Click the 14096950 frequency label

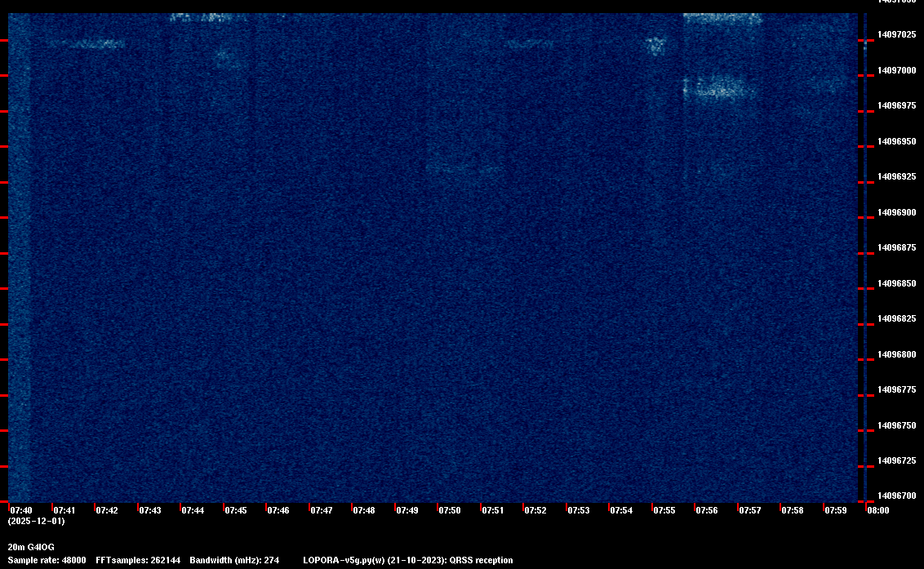point(897,141)
